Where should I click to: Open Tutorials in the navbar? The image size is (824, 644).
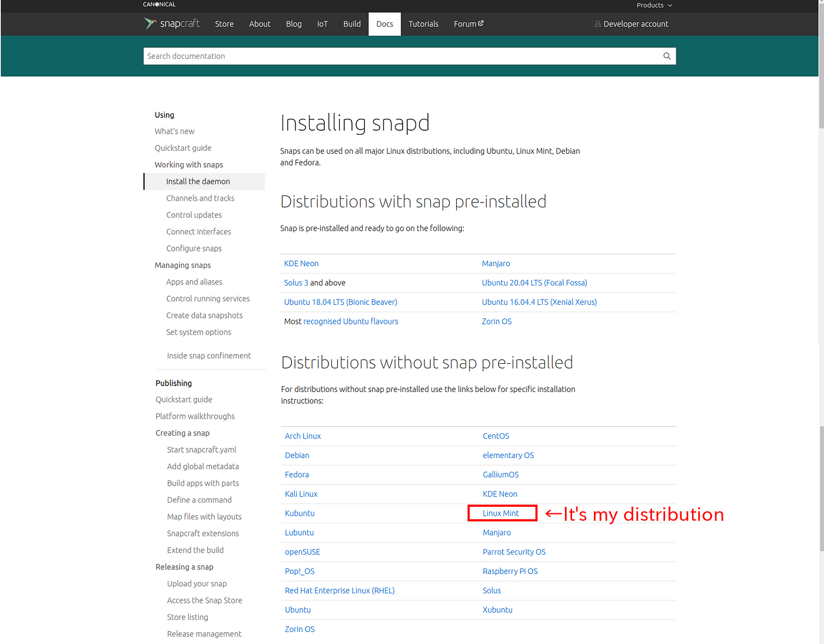pyautogui.click(x=424, y=24)
